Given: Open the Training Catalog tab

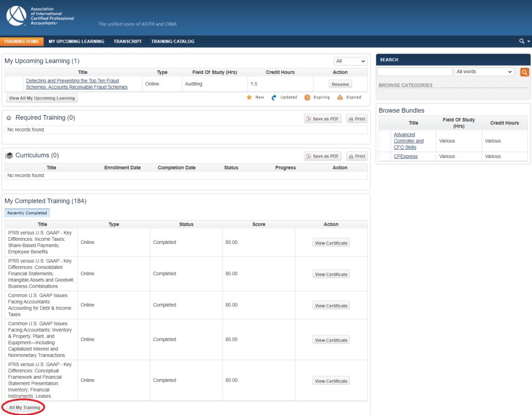Looking at the screenshot, I should tap(173, 42).
